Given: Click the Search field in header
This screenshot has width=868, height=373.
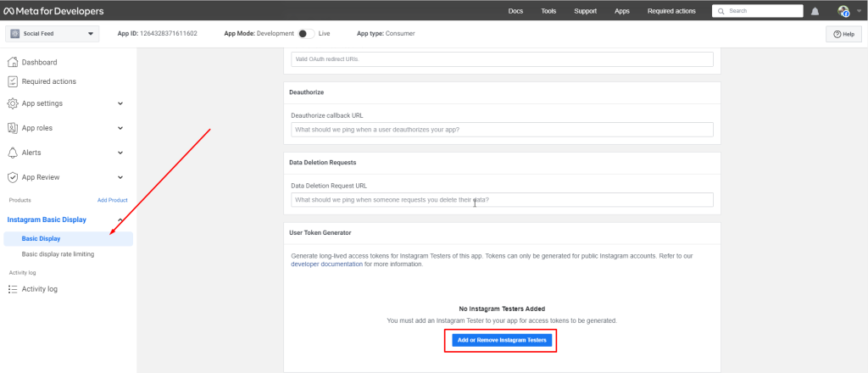Looking at the screenshot, I should (757, 11).
